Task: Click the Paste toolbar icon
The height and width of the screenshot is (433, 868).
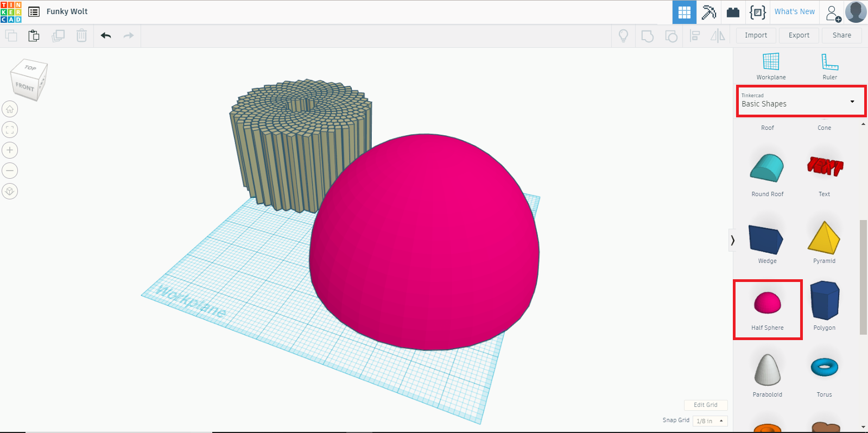Action: pos(34,36)
